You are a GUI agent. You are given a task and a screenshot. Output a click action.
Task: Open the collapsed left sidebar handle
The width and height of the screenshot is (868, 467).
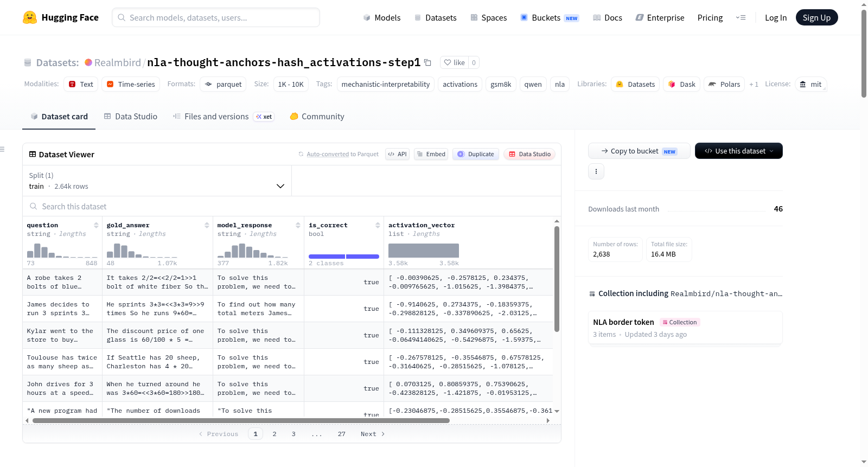[3, 149]
